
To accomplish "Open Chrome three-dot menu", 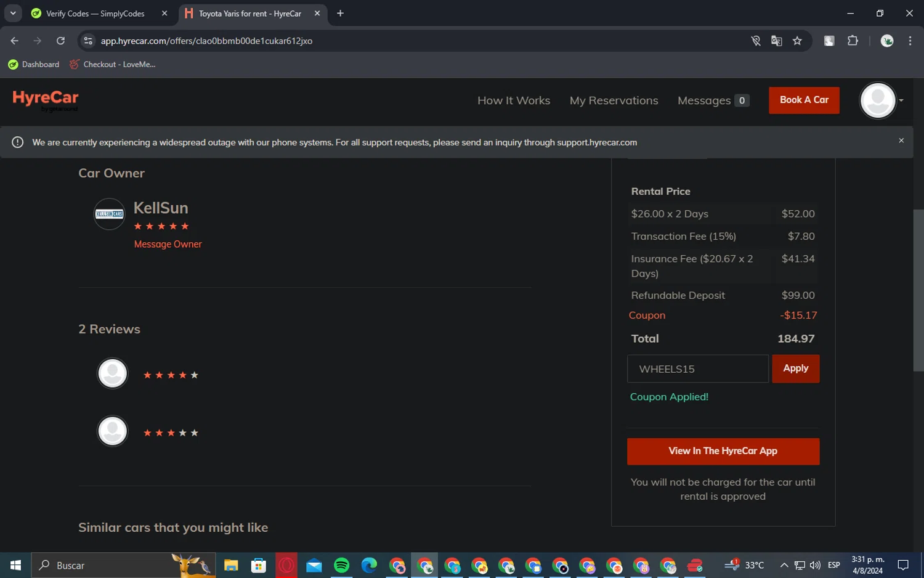I will point(910,41).
